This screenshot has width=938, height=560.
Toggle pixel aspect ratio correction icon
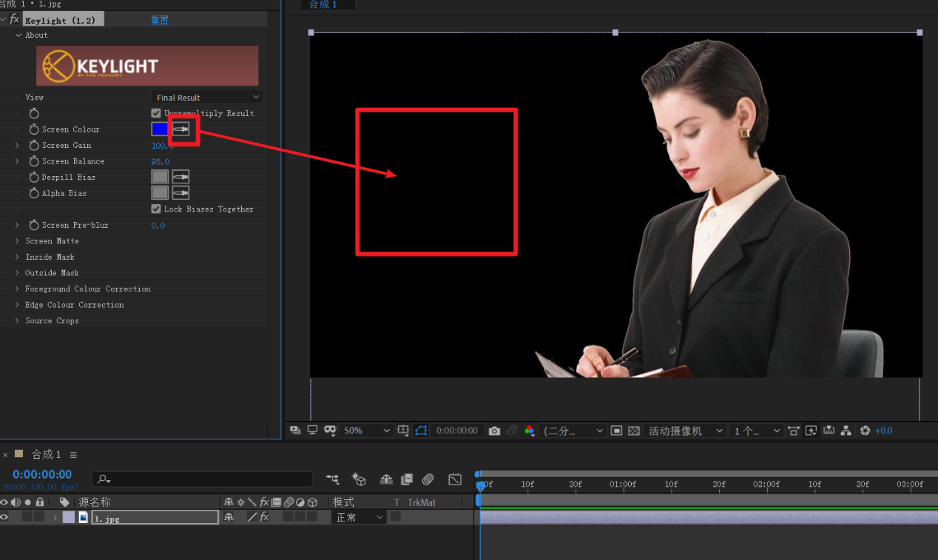pyautogui.click(x=794, y=431)
